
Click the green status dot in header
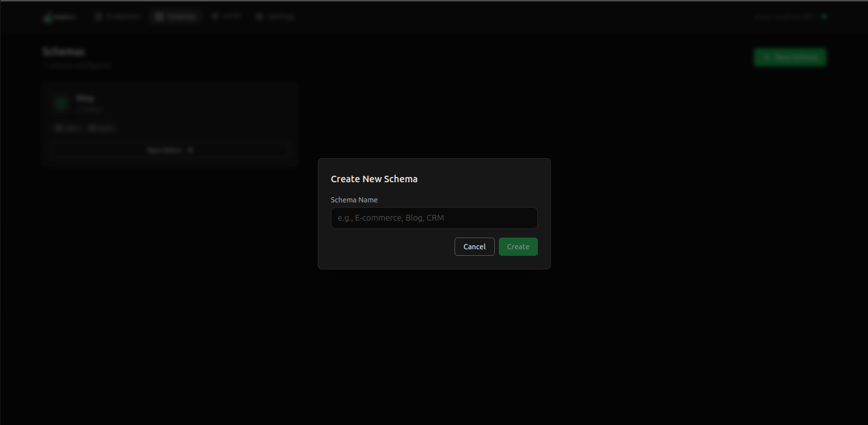pos(824,17)
